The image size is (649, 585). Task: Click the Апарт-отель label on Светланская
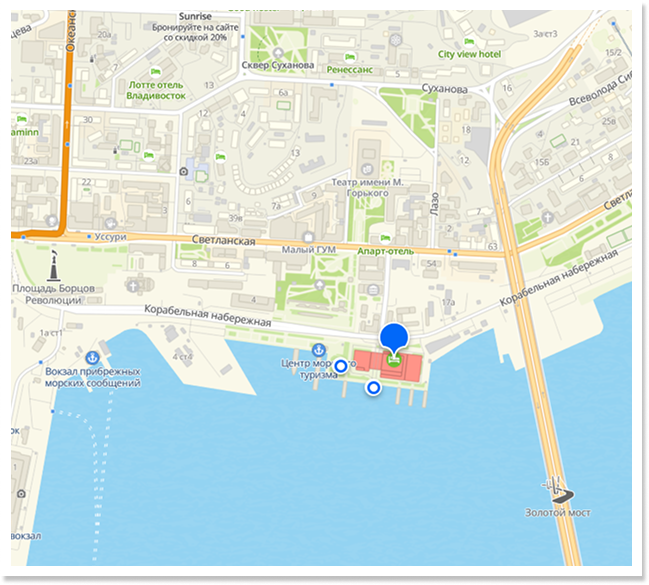click(x=385, y=251)
